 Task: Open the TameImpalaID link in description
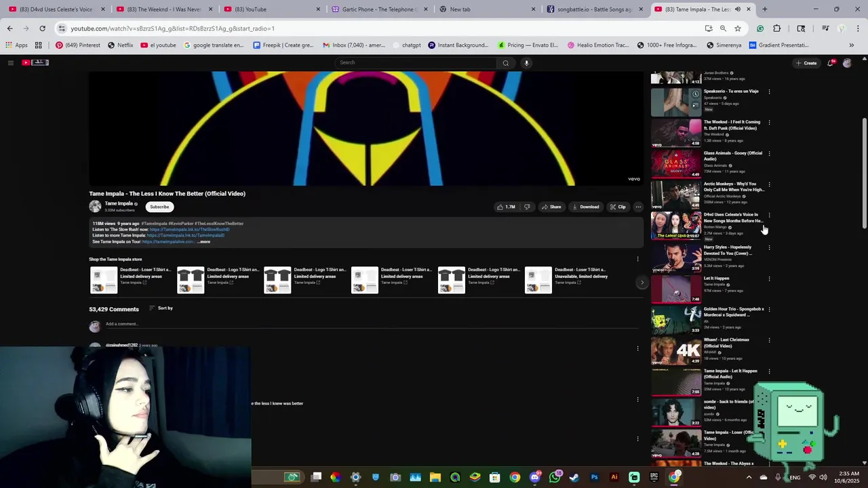tap(186, 236)
